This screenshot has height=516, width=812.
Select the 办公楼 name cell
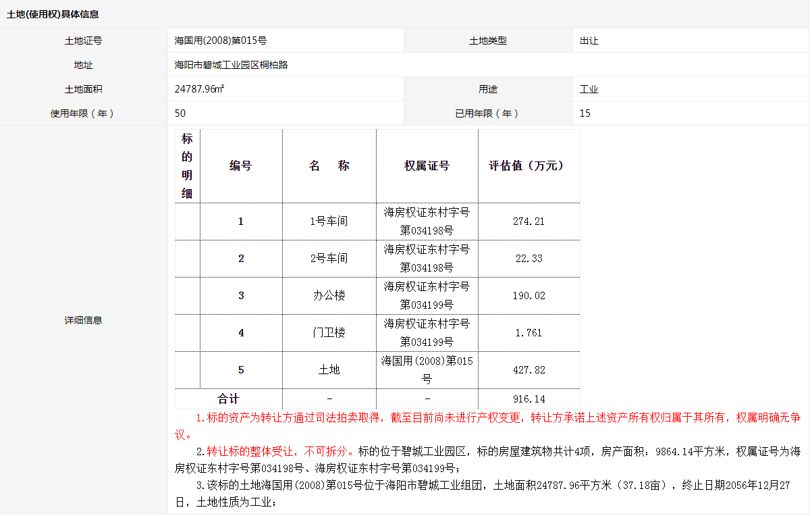coord(329,296)
